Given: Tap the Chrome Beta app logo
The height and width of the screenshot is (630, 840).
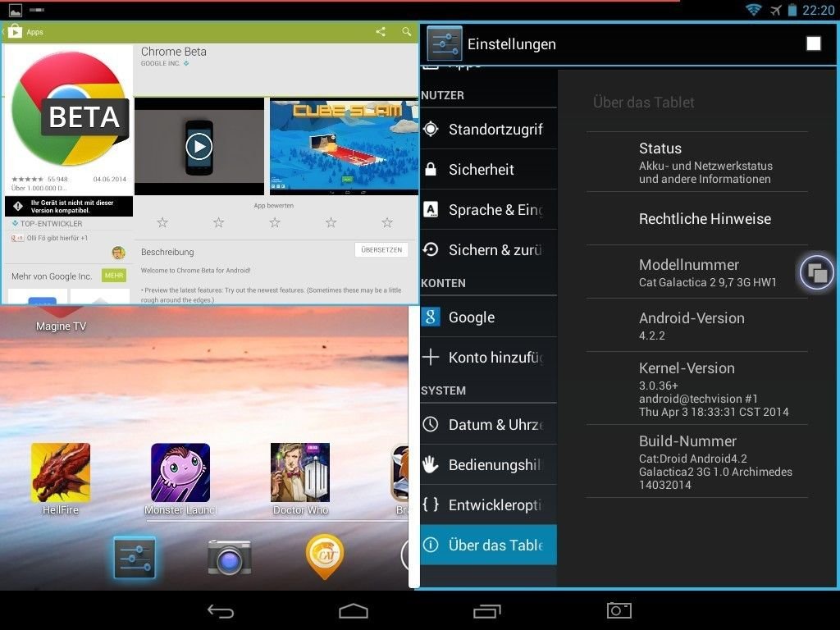Looking at the screenshot, I should (70, 109).
